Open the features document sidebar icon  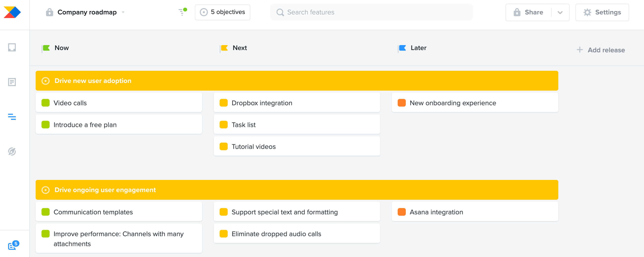12,82
